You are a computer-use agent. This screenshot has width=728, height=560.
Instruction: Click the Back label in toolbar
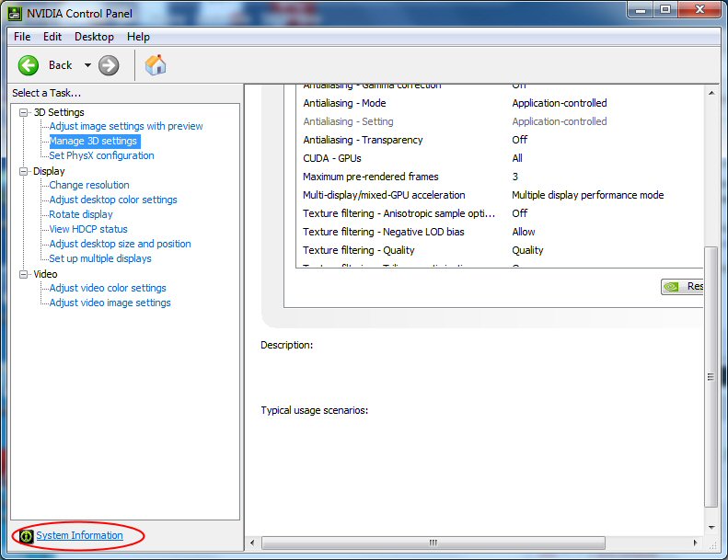click(61, 65)
